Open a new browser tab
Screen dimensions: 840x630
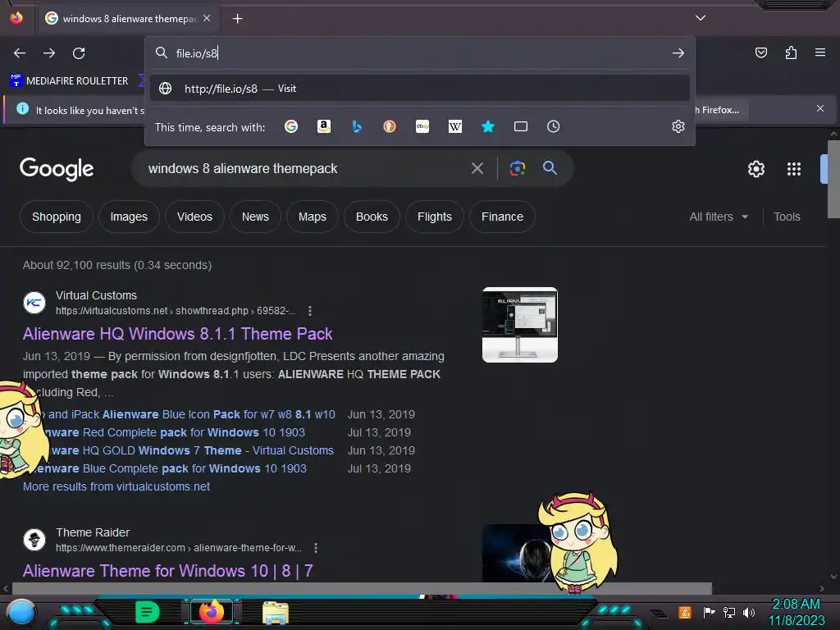(237, 19)
